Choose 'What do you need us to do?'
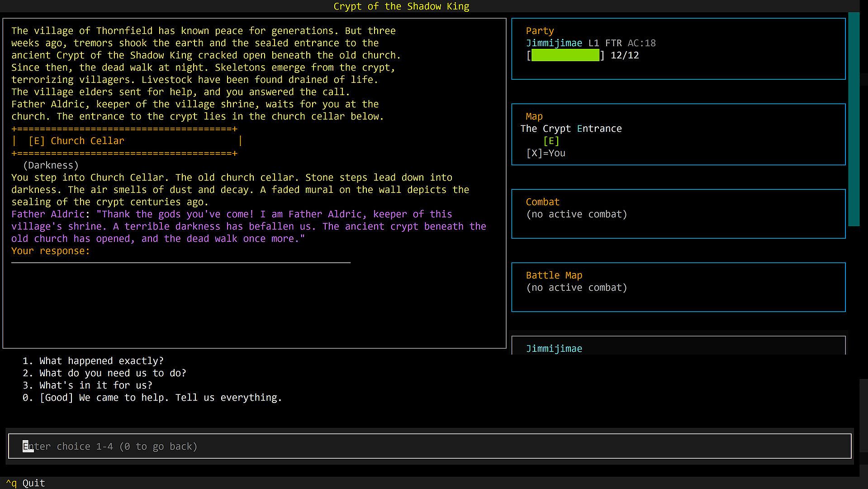Viewport: 868px width, 489px height. 112,373
